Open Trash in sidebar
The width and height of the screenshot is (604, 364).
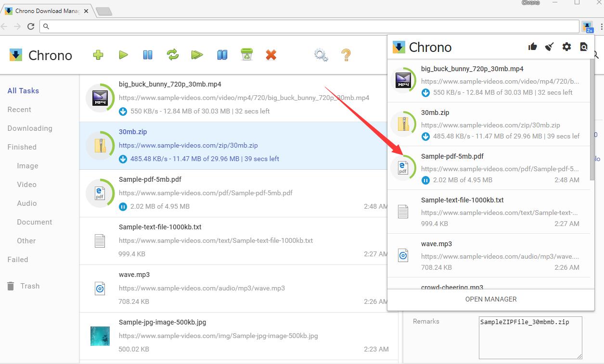tap(23, 286)
